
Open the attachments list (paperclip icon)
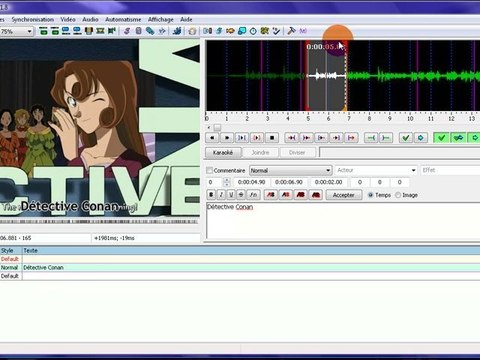(150, 31)
